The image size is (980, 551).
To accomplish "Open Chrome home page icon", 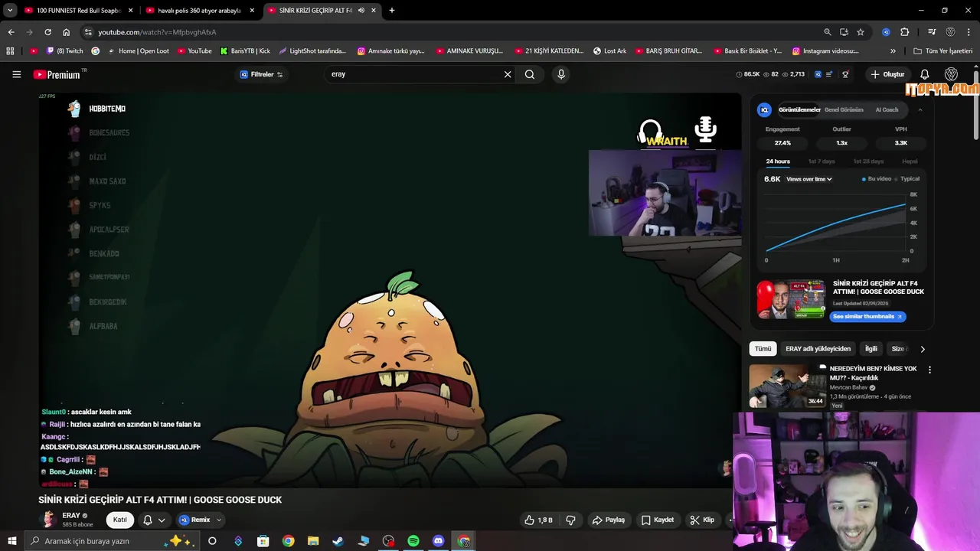I will pos(66,32).
